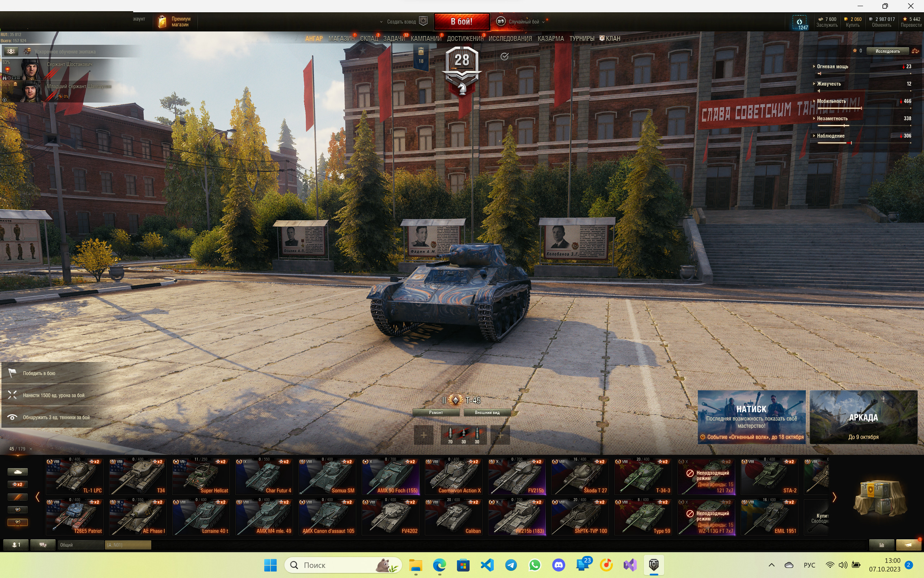Open the Создать взвод dropdown arrow
The image size is (924, 578).
(381, 22)
